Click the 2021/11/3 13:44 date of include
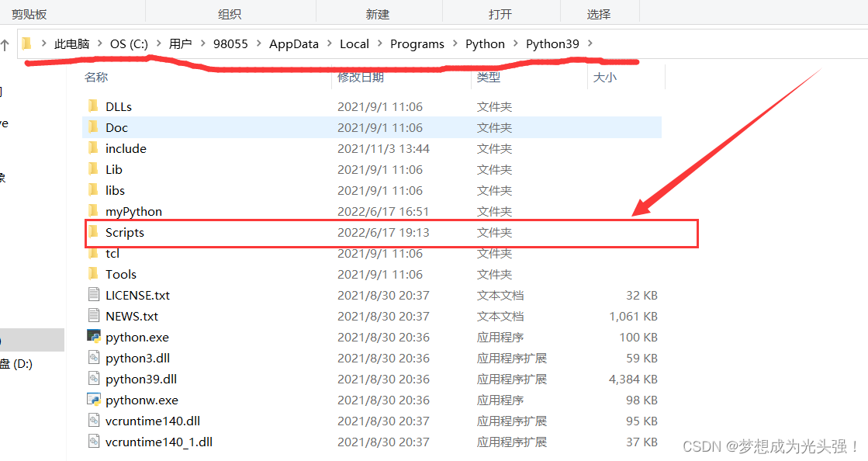868x461 pixels. pos(384,148)
